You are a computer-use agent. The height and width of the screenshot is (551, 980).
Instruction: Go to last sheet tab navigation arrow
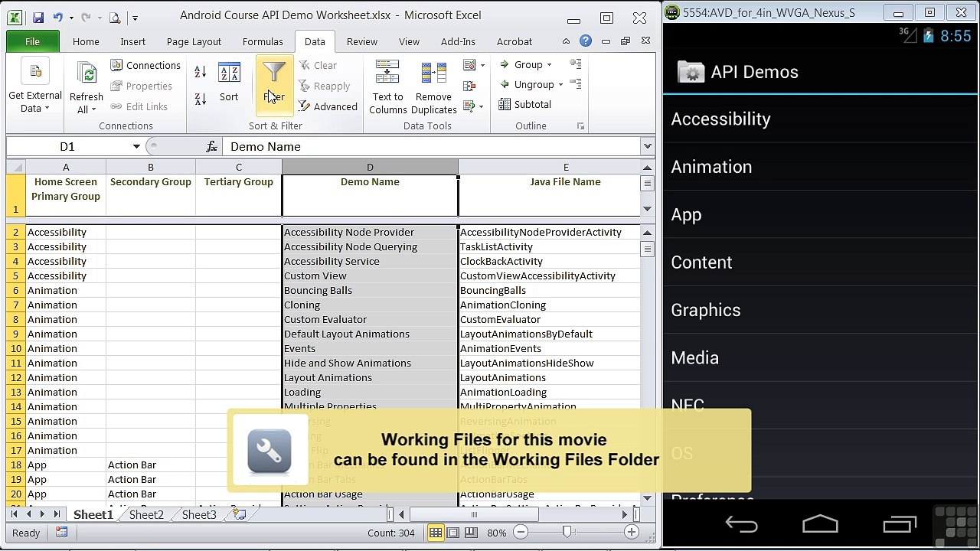tap(57, 514)
